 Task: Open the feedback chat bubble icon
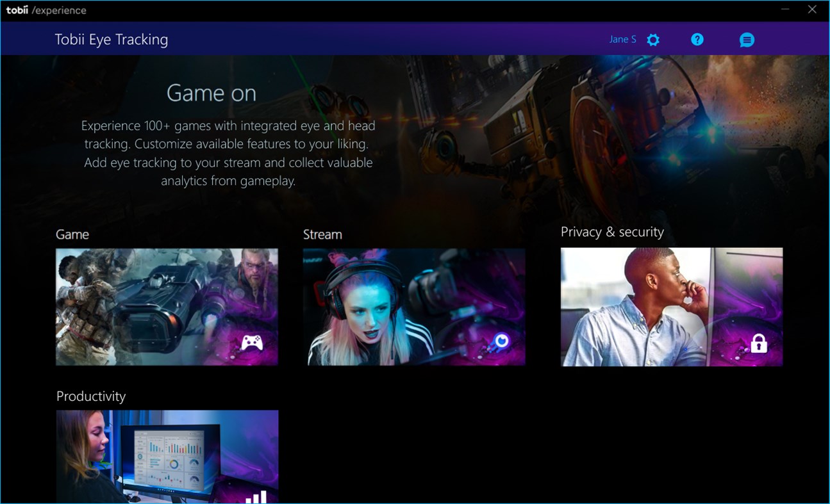point(747,39)
